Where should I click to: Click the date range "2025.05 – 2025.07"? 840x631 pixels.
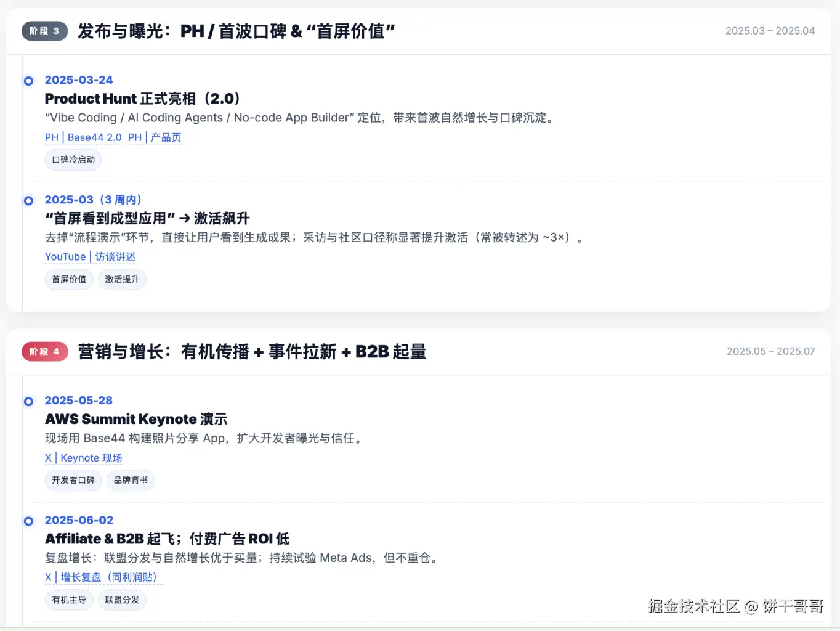pos(770,351)
